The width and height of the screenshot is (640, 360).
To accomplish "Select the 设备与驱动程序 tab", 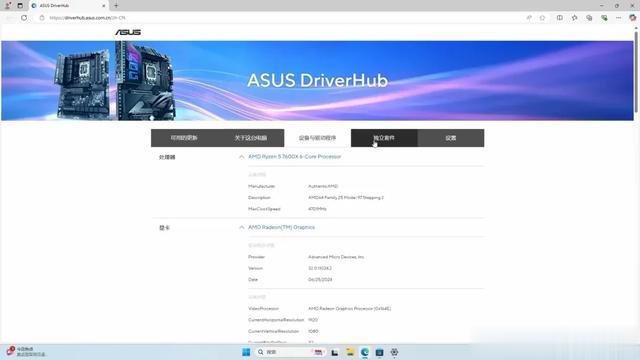I will (x=318, y=138).
